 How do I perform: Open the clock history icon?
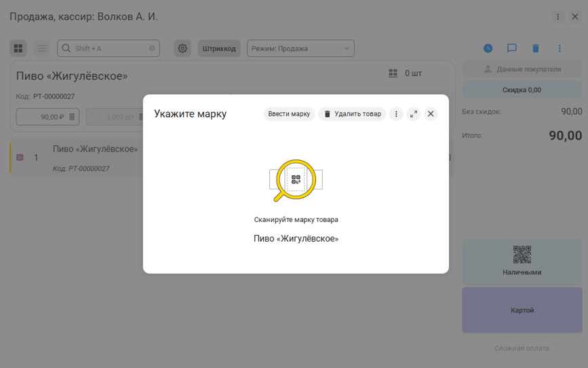488,48
